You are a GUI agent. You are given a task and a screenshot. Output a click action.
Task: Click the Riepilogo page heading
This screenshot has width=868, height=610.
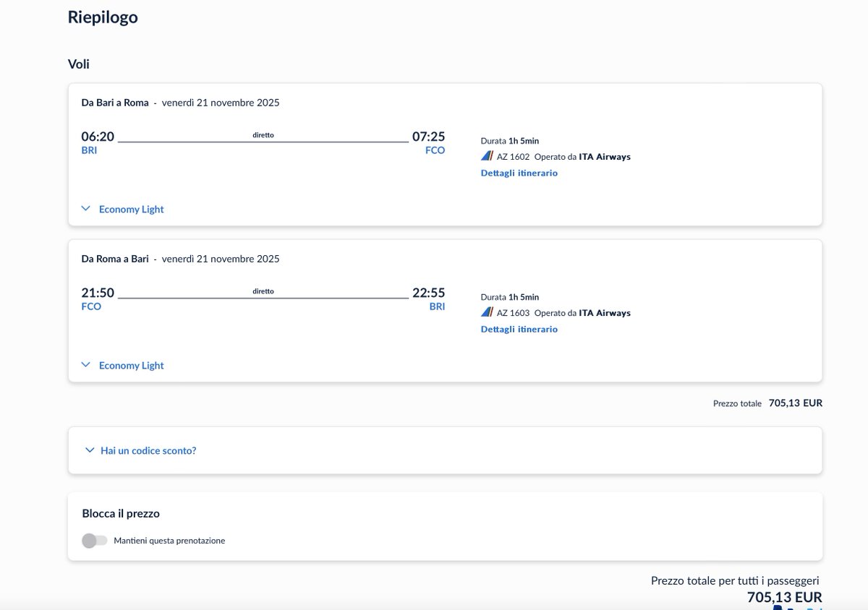tap(103, 17)
